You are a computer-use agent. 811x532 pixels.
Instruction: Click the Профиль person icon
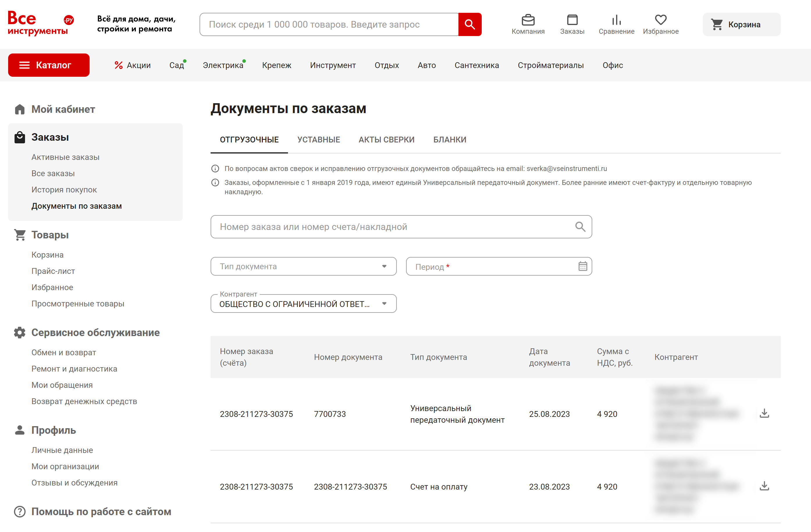point(20,430)
